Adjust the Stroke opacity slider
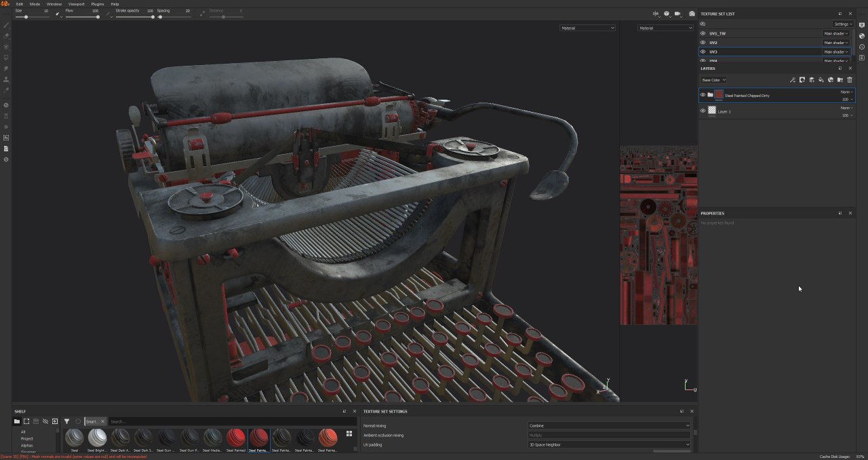This screenshot has width=868, height=460. coord(135,17)
